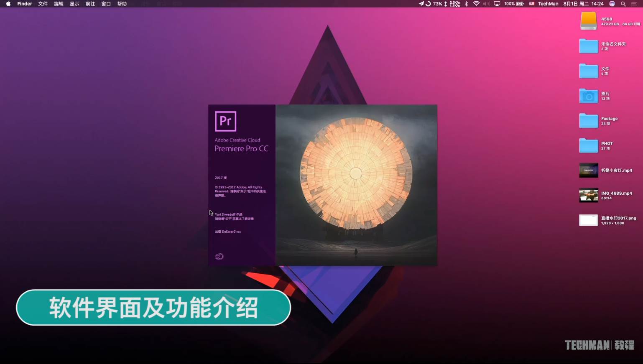Open the 帮助 menu
This screenshot has height=364, width=643.
click(122, 4)
